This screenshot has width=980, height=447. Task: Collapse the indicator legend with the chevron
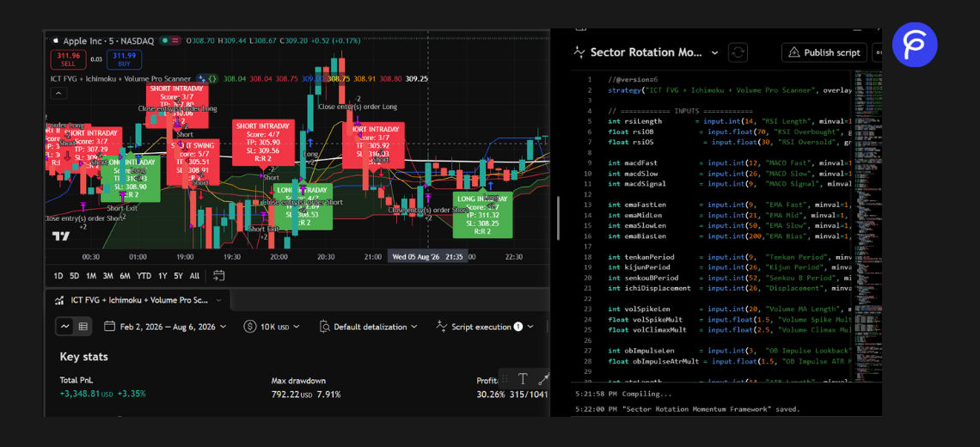[x=58, y=93]
